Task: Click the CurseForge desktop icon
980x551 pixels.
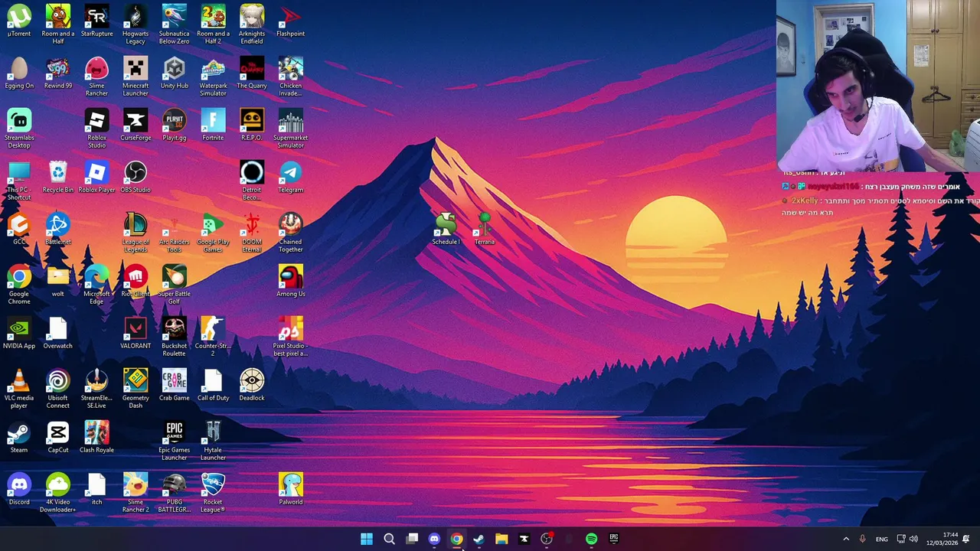Action: [136, 125]
